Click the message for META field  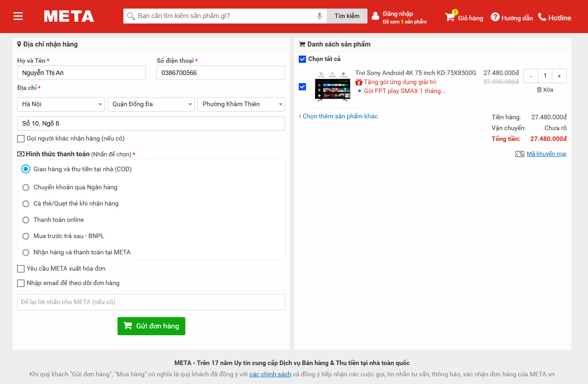[151, 302]
